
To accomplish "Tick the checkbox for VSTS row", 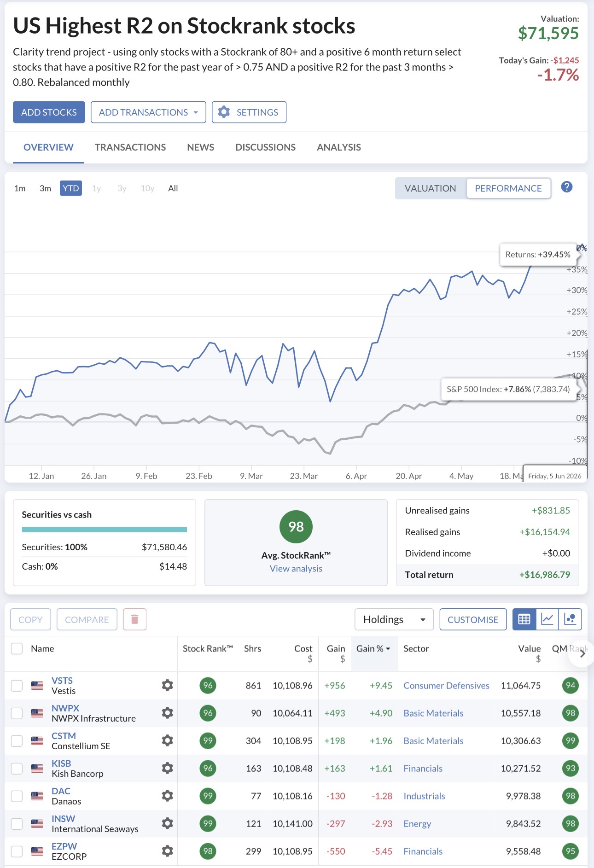I will [x=17, y=686].
